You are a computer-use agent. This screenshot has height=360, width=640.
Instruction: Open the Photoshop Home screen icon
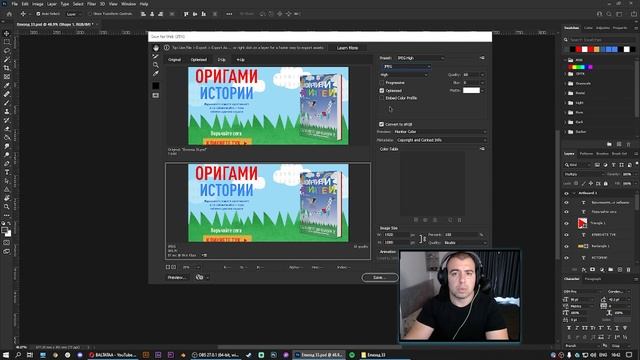(9, 14)
